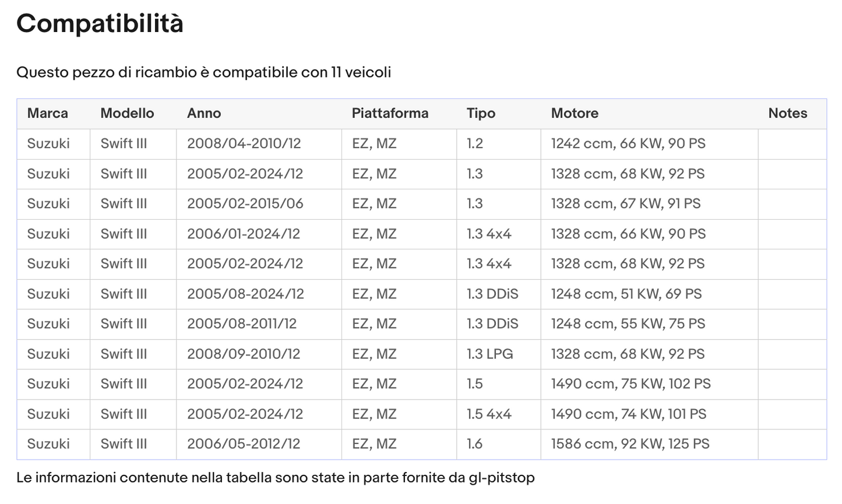Click the 1490 ccm, 75 KW, 102 PS cell
This screenshot has height=504, width=842.
(x=631, y=384)
